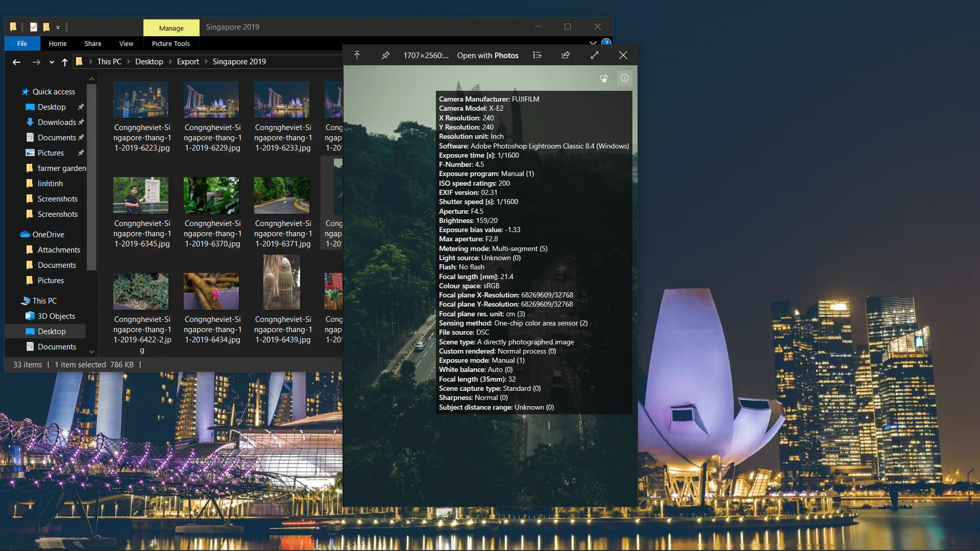
Task: Click This PC in the address breadcrumb
Action: tap(109, 61)
